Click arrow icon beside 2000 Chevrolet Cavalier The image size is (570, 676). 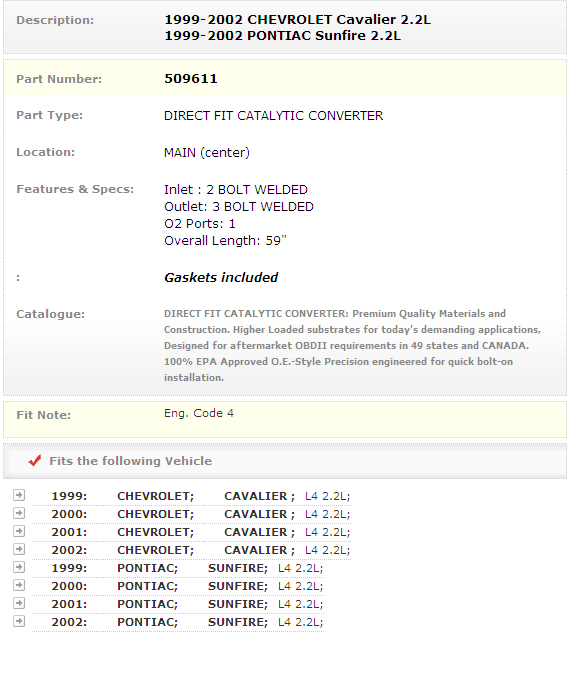[x=19, y=513]
